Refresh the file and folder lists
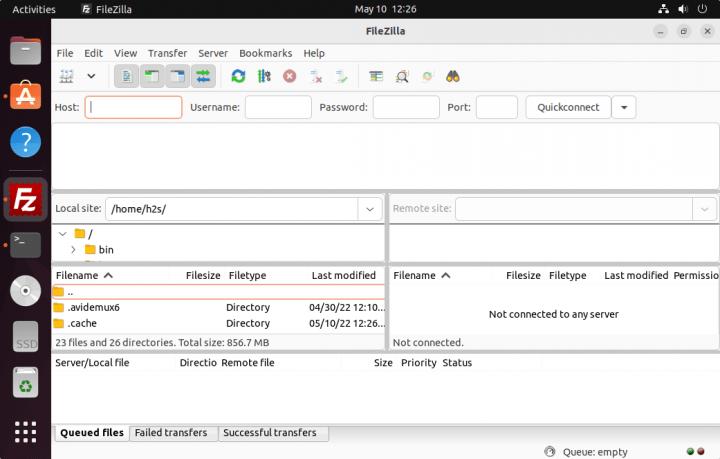Viewport: 720px width, 459px height. pos(238,76)
